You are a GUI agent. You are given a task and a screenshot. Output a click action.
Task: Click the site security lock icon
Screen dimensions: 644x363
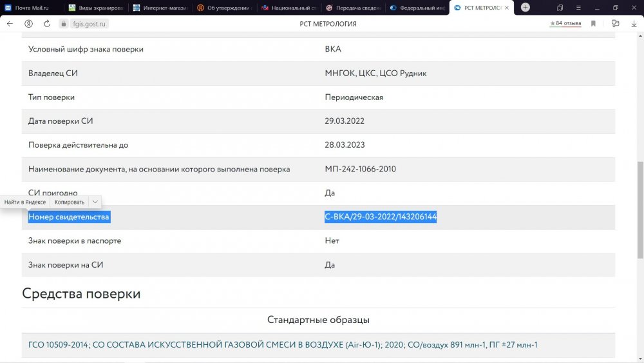63,24
